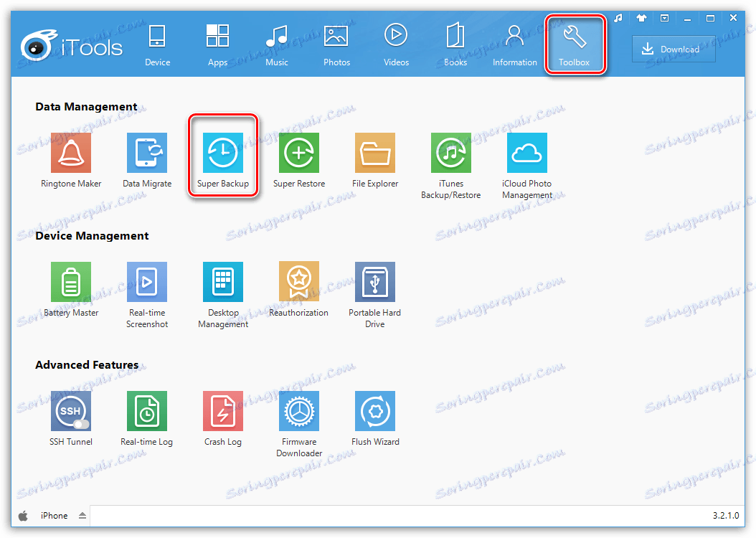Click the Download button

674,49
